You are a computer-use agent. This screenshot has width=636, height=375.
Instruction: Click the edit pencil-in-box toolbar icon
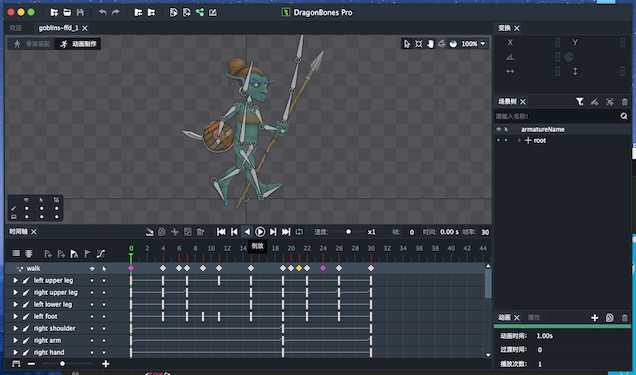pos(213,13)
